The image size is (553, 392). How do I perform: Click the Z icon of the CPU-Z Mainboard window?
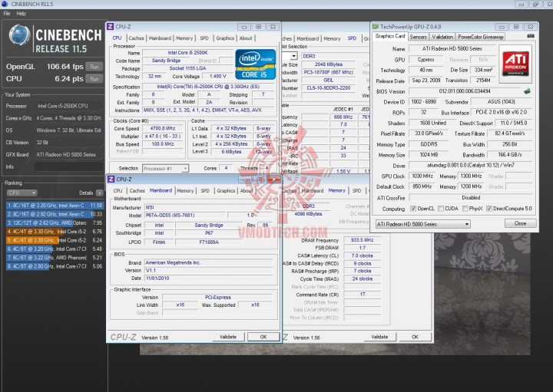111,180
